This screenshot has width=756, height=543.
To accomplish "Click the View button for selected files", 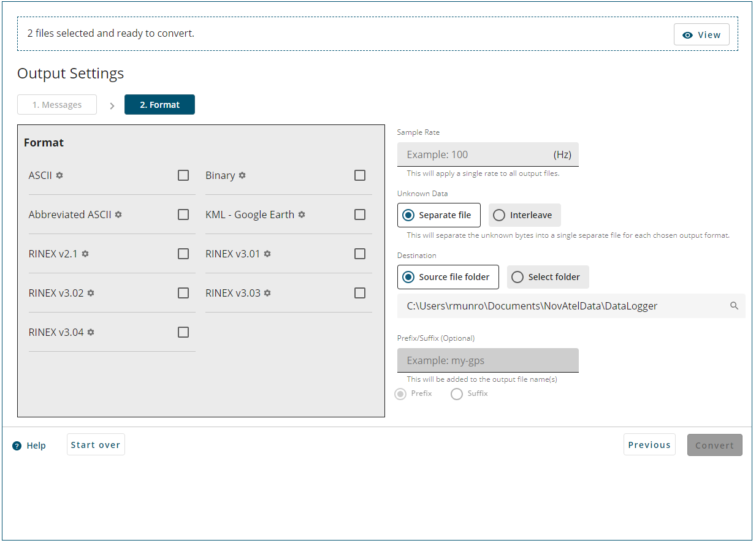I will 701,35.
